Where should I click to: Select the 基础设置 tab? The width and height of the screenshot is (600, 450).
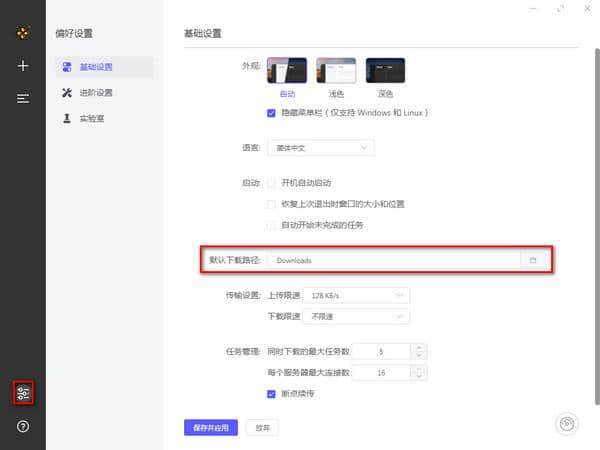coord(96,67)
